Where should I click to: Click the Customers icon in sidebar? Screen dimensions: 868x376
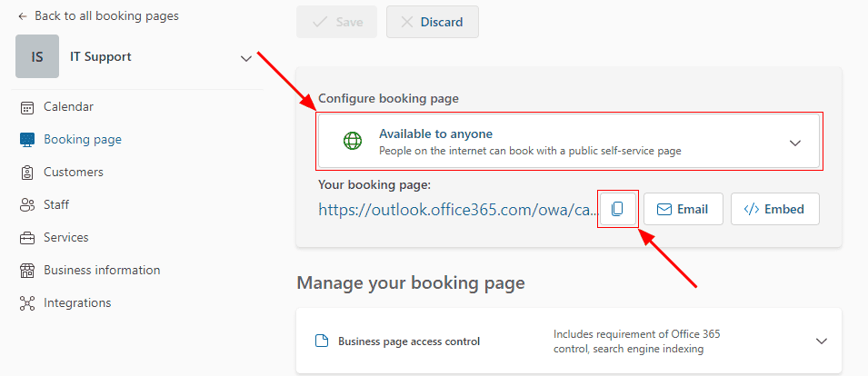[27, 173]
